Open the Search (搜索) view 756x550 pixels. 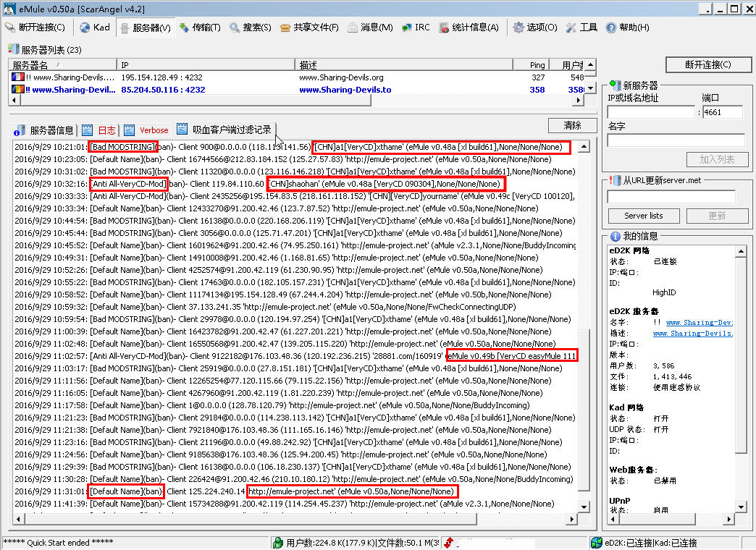251,27
